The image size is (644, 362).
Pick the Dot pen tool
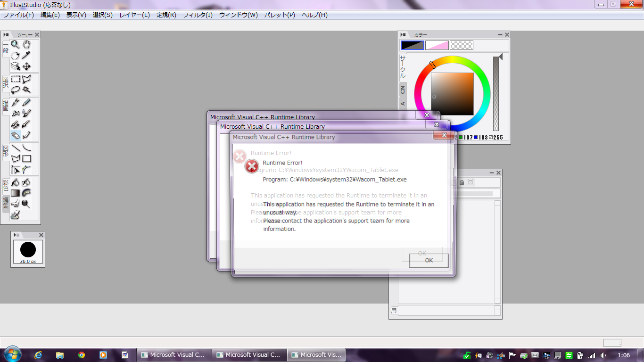click(27, 135)
